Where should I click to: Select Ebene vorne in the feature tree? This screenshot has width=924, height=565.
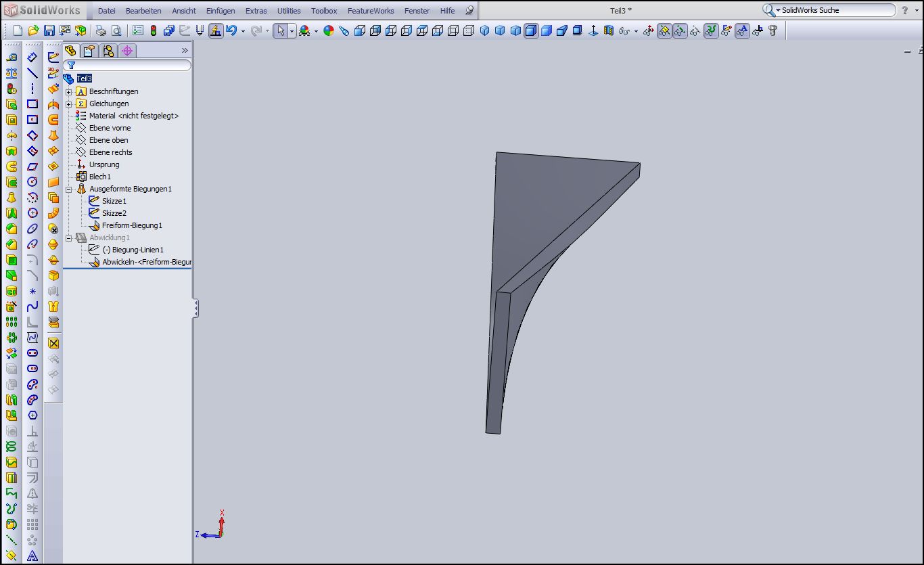pos(110,128)
